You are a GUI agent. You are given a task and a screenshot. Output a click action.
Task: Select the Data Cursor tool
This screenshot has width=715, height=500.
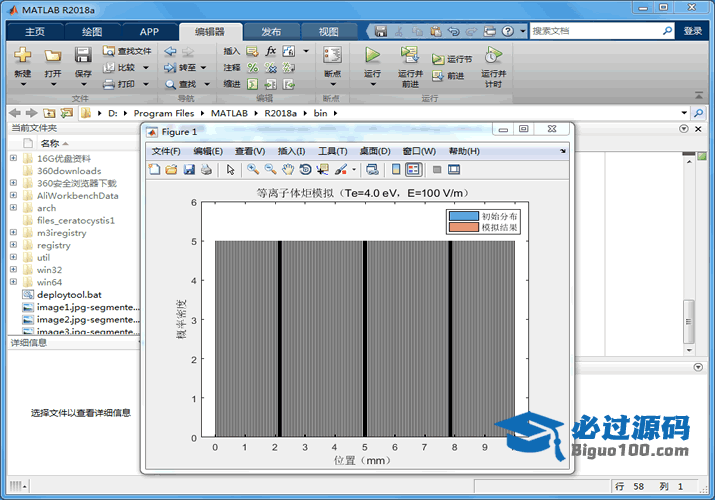point(322,170)
